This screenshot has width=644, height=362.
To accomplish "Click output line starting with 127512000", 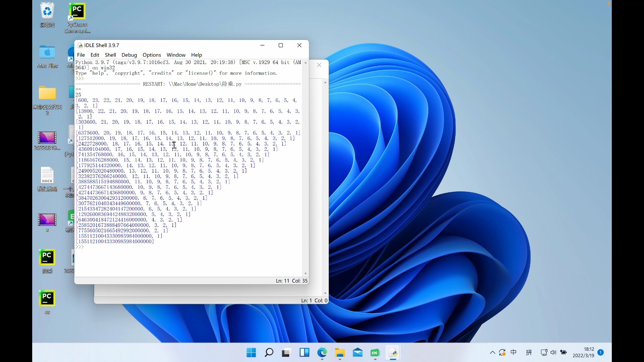I will click(x=185, y=138).
